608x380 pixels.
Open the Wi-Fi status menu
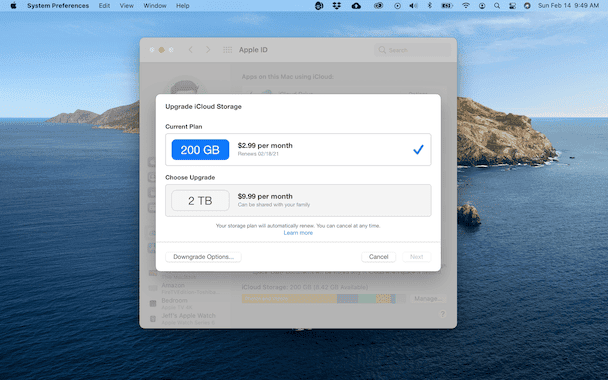tap(466, 5)
